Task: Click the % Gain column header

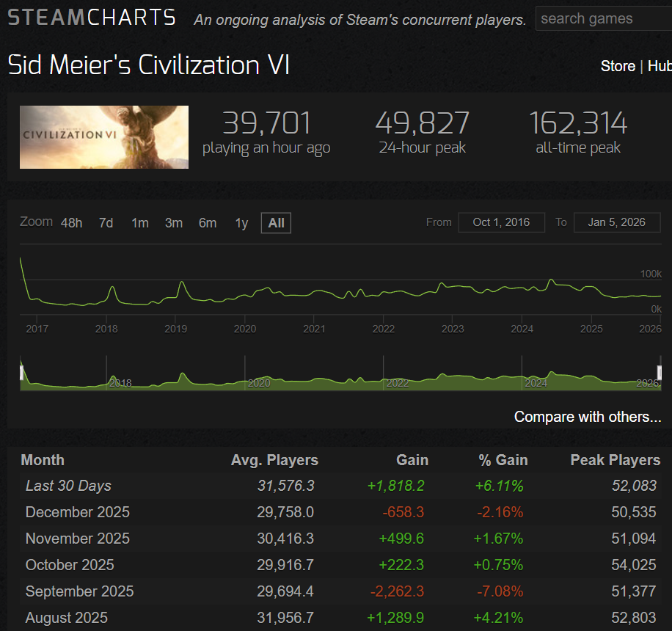Action: (503, 460)
